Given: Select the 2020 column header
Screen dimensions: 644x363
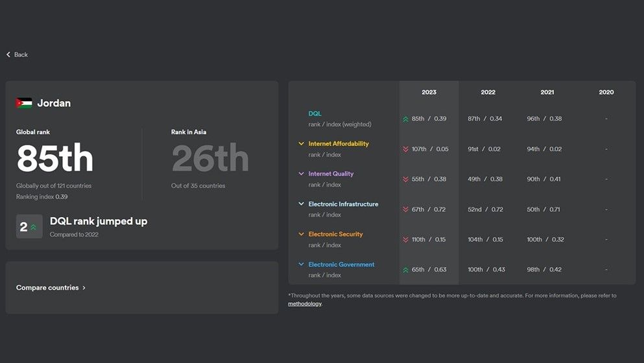Looking at the screenshot, I should pos(606,92).
